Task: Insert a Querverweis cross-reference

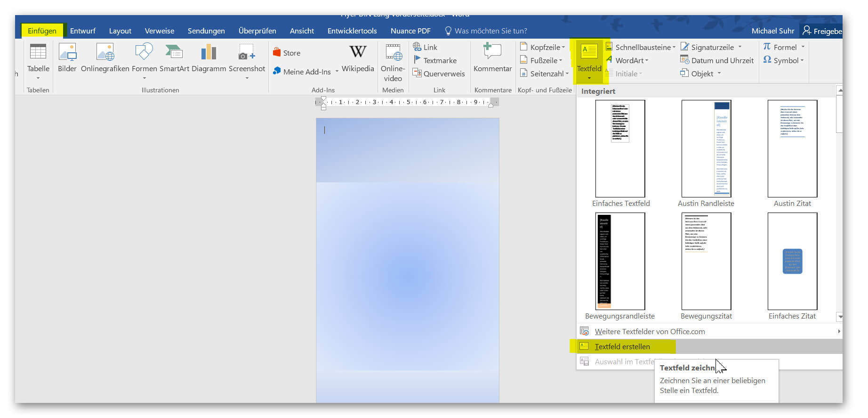Action: (x=439, y=74)
